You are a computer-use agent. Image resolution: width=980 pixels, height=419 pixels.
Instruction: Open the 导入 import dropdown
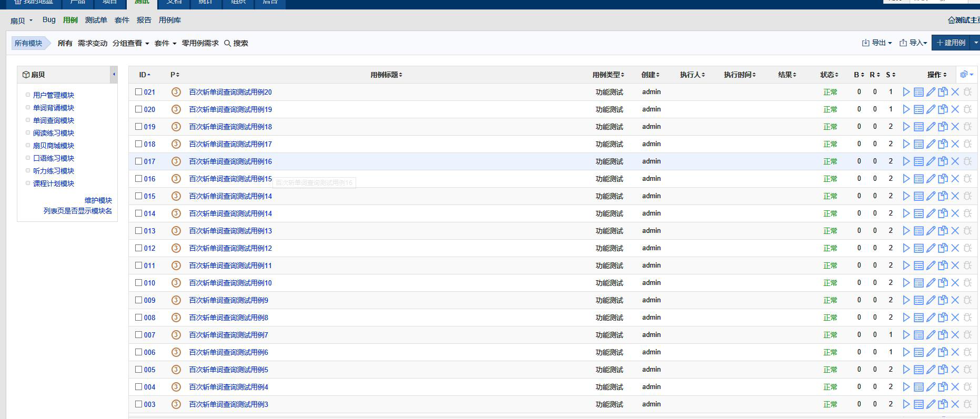(x=913, y=43)
